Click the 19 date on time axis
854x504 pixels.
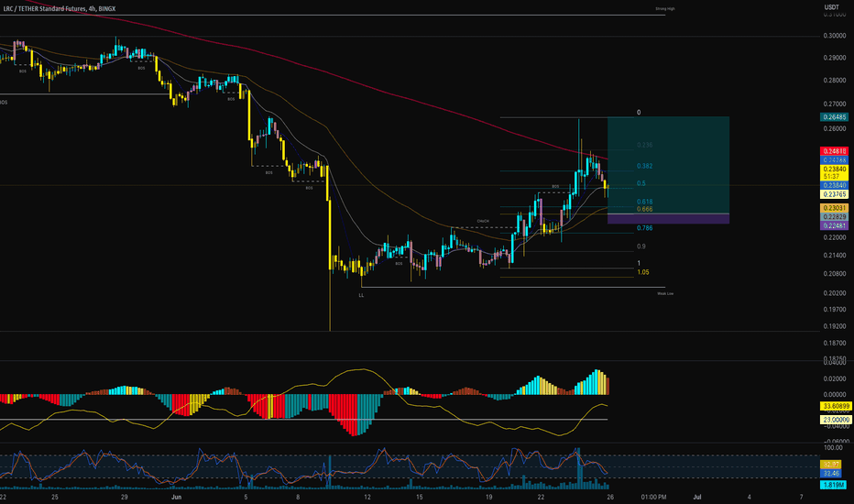[488, 497]
